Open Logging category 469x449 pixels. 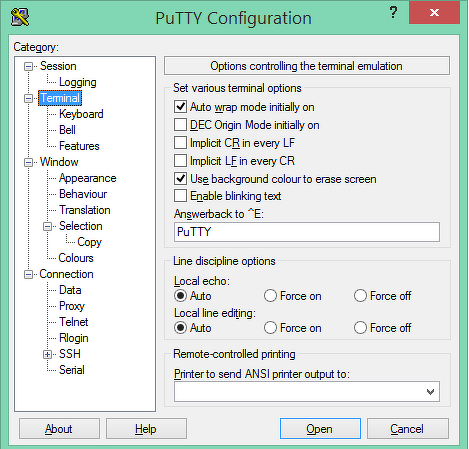(78, 82)
